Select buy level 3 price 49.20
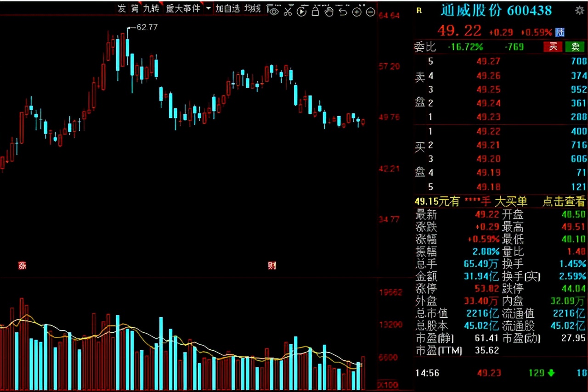This screenshot has width=588, height=392. 488,159
